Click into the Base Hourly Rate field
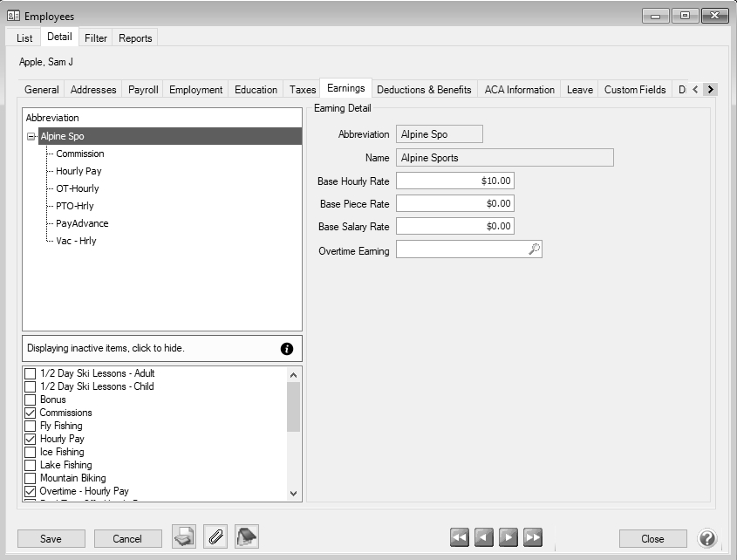 click(454, 181)
